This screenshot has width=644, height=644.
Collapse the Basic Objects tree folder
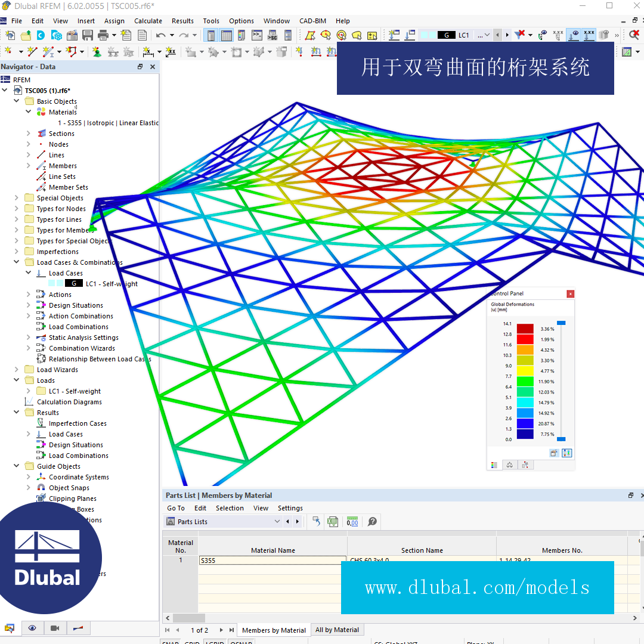coord(17,101)
